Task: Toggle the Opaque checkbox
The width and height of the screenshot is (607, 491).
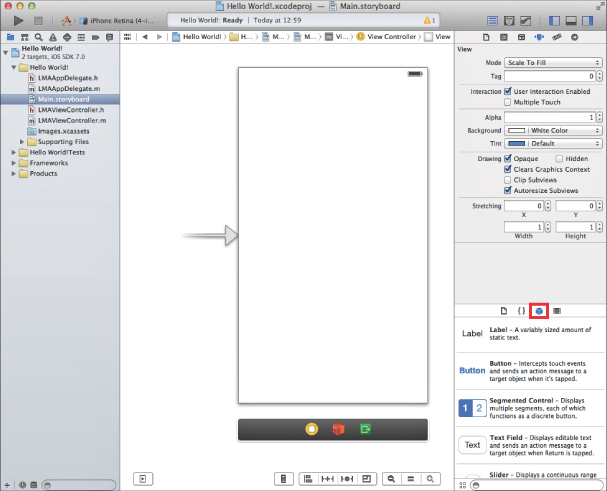Action: point(508,158)
